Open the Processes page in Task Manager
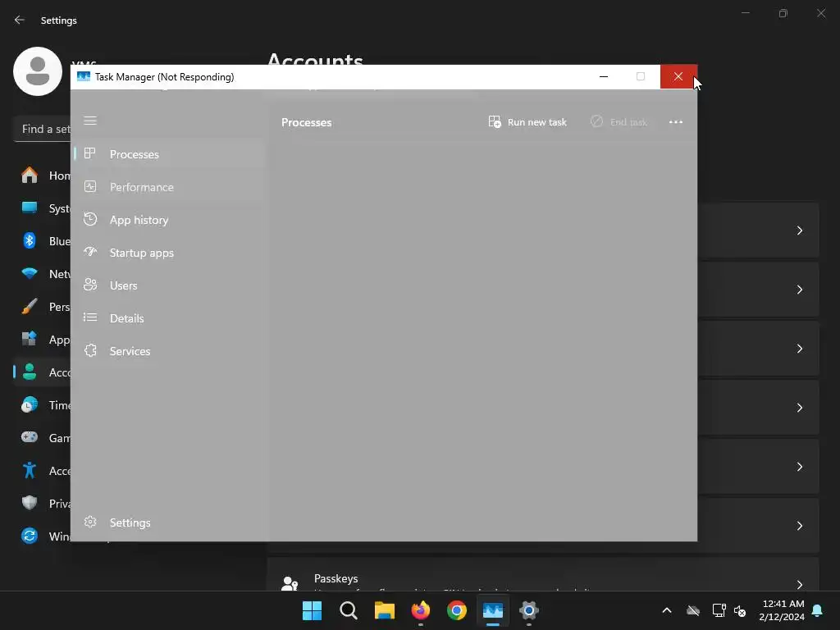Viewport: 840px width, 630px height. coord(169,154)
